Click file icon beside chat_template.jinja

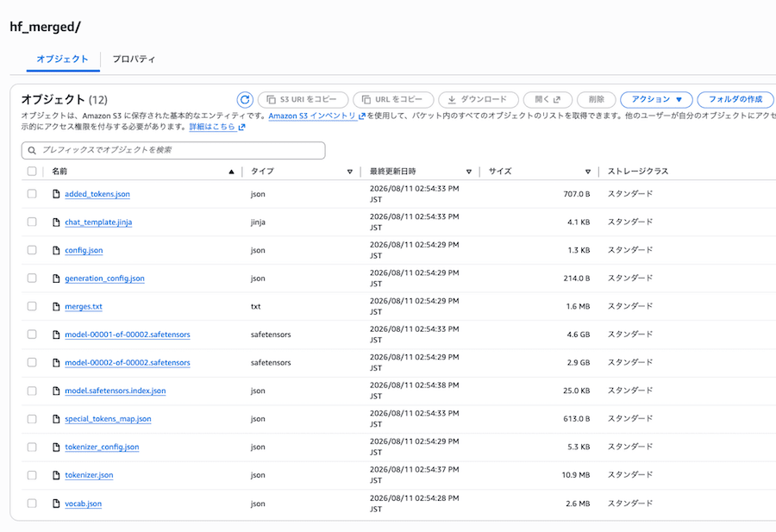coord(56,222)
